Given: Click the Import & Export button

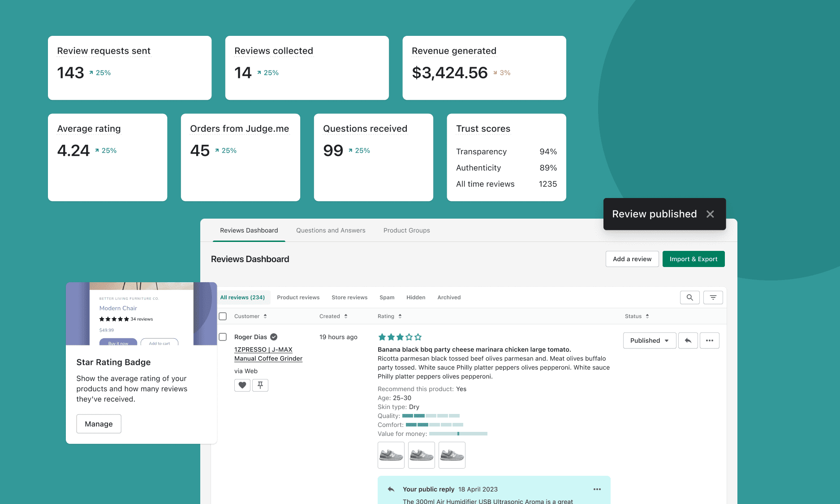Looking at the screenshot, I should [693, 259].
